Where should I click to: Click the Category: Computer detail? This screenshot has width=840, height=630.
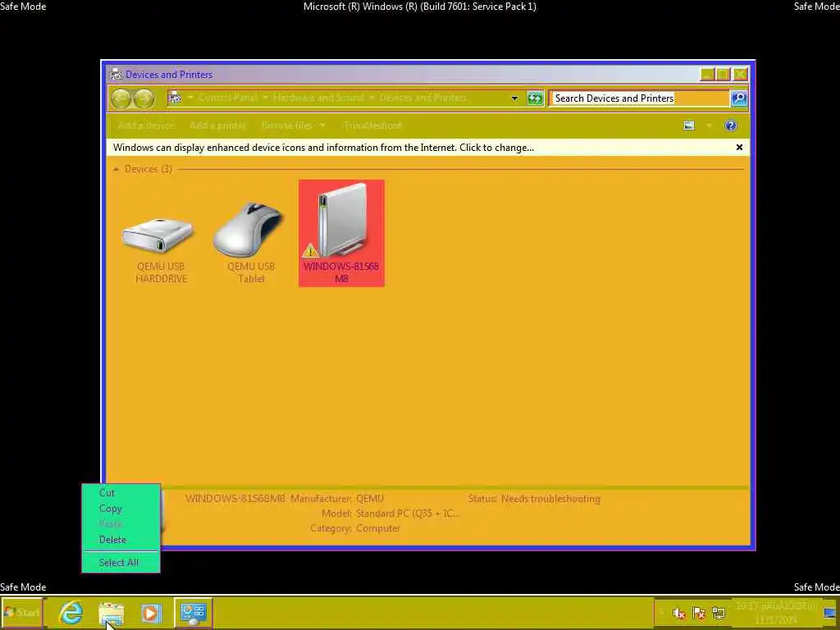(355, 528)
